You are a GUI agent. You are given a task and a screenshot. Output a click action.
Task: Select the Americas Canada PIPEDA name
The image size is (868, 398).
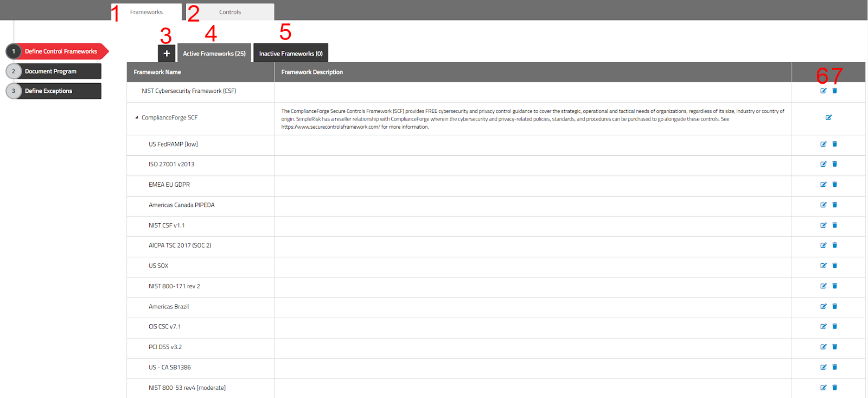(182, 205)
